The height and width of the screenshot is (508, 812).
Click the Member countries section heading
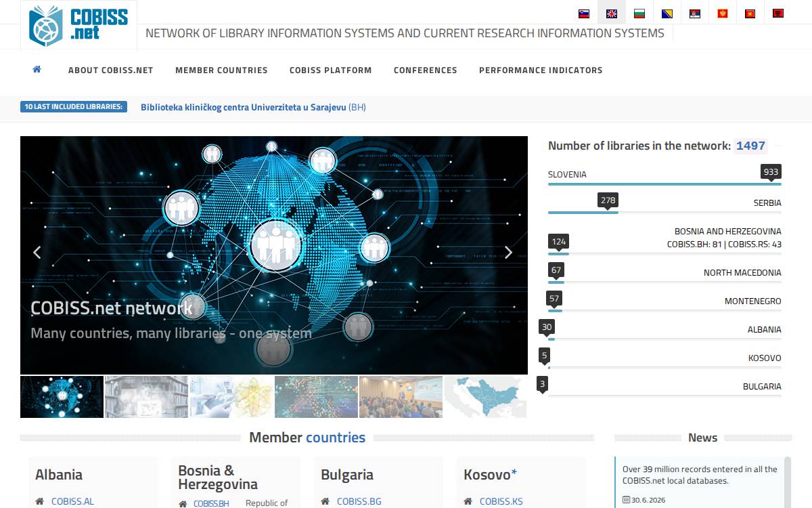[x=307, y=438]
